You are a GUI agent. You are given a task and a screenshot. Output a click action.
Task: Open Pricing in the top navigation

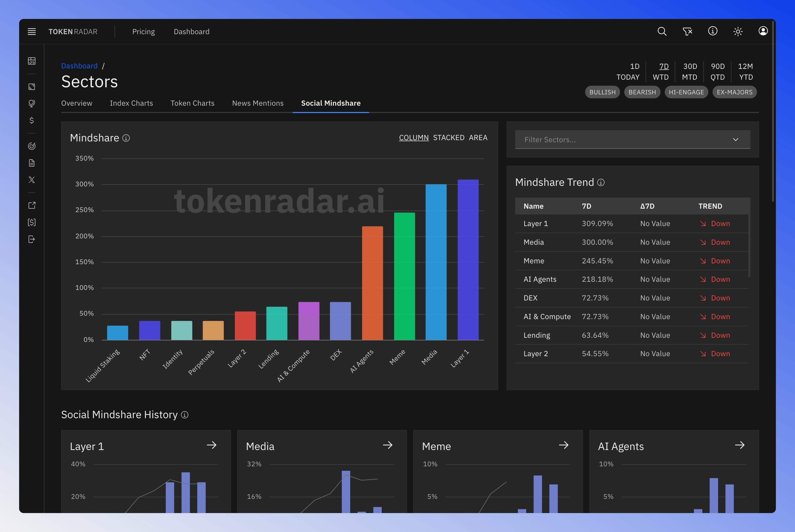(x=143, y=32)
